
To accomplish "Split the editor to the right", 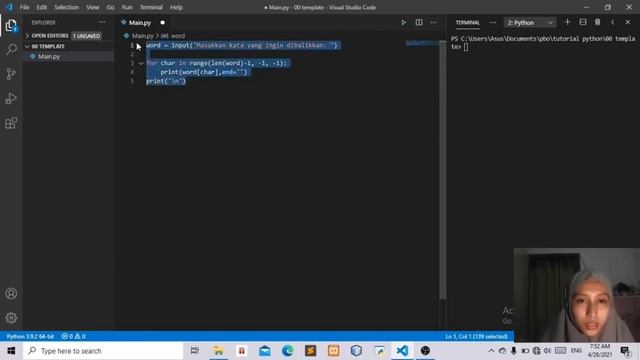I will (x=419, y=22).
